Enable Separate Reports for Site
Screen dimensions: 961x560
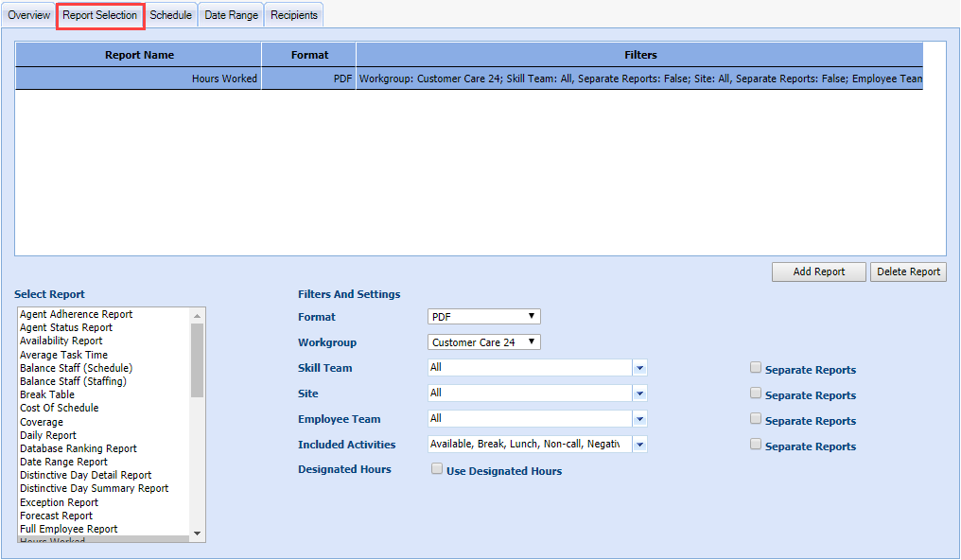(756, 394)
